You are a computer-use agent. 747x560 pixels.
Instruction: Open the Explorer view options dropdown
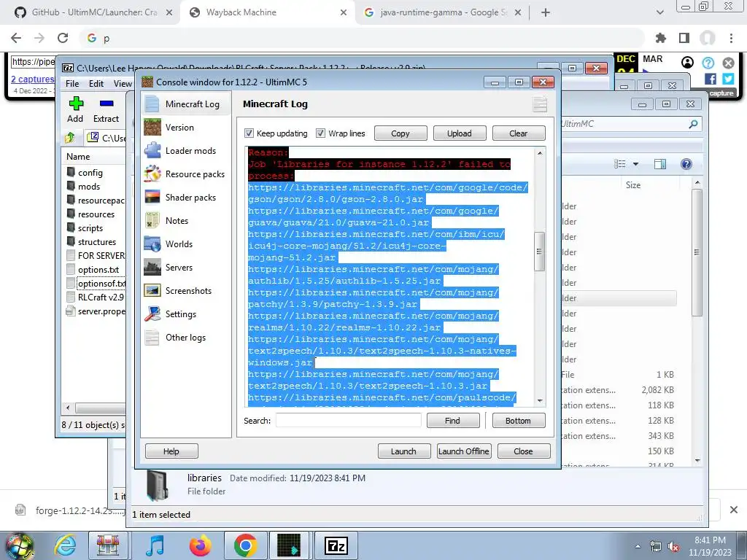point(635,164)
